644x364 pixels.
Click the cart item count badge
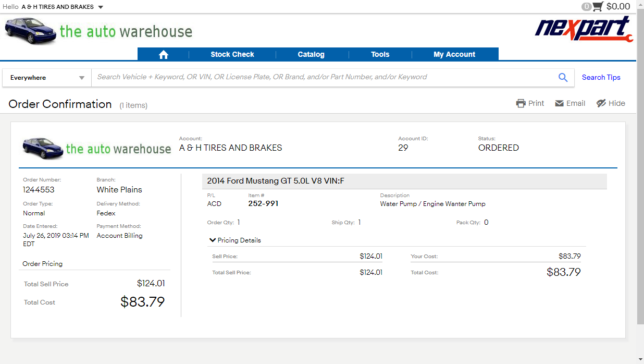pyautogui.click(x=587, y=7)
